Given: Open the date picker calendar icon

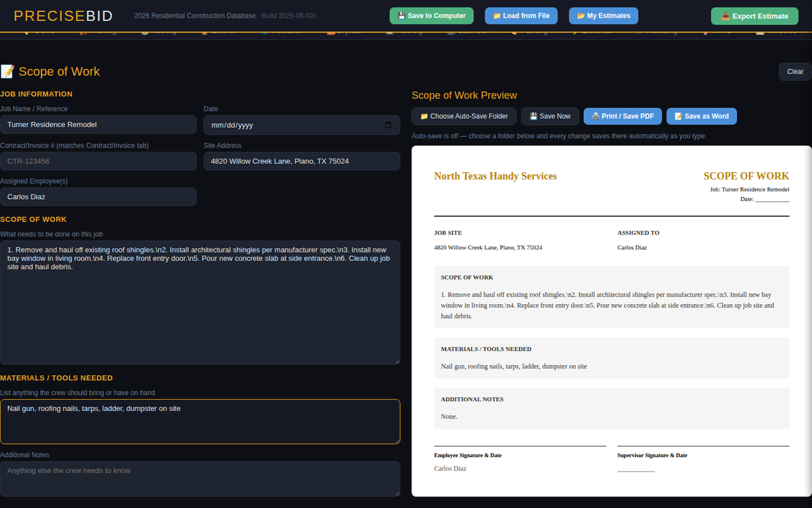Looking at the screenshot, I should (x=388, y=125).
